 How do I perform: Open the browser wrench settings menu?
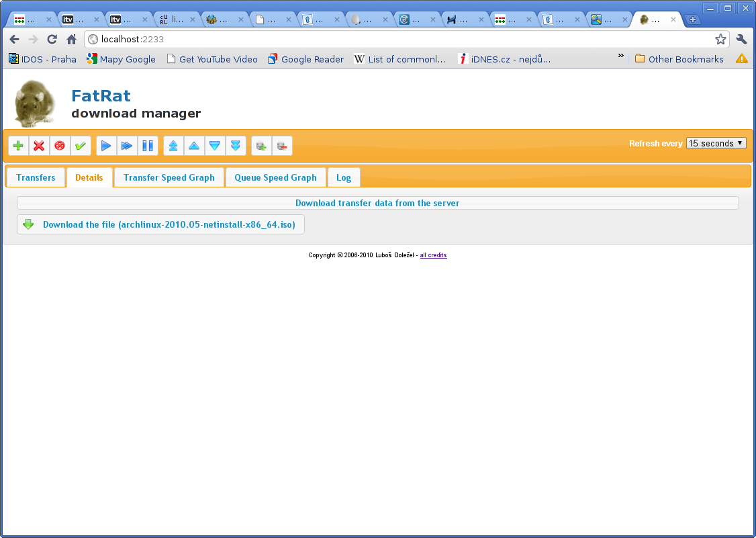741,39
